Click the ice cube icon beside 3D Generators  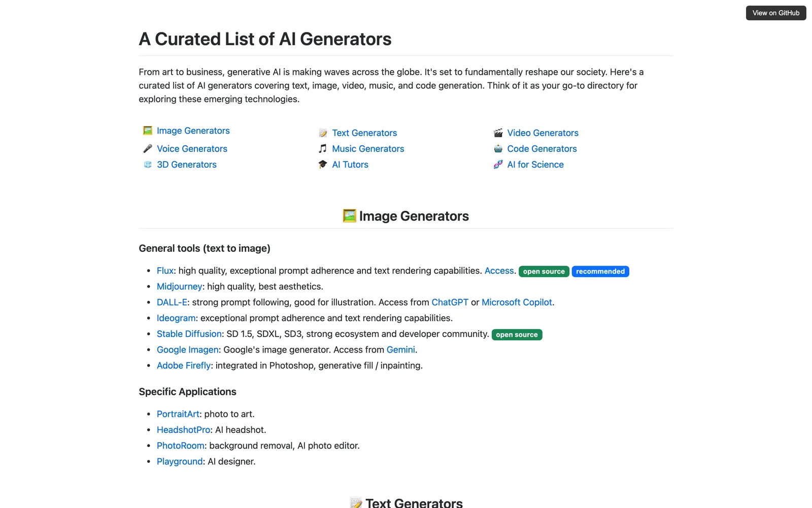click(148, 165)
